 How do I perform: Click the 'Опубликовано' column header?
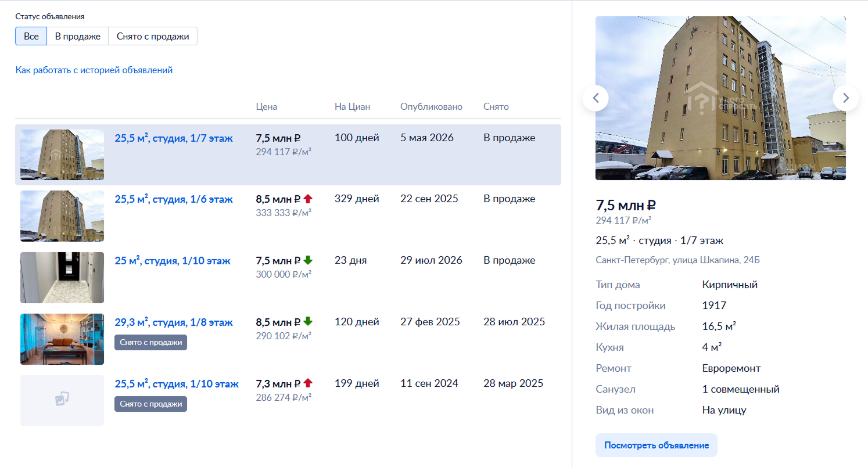point(432,107)
